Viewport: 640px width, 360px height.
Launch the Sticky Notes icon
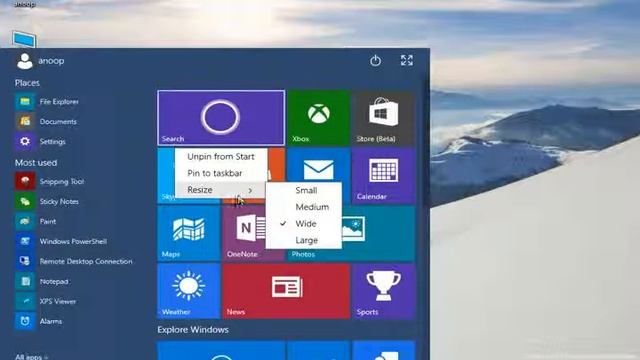[25, 202]
